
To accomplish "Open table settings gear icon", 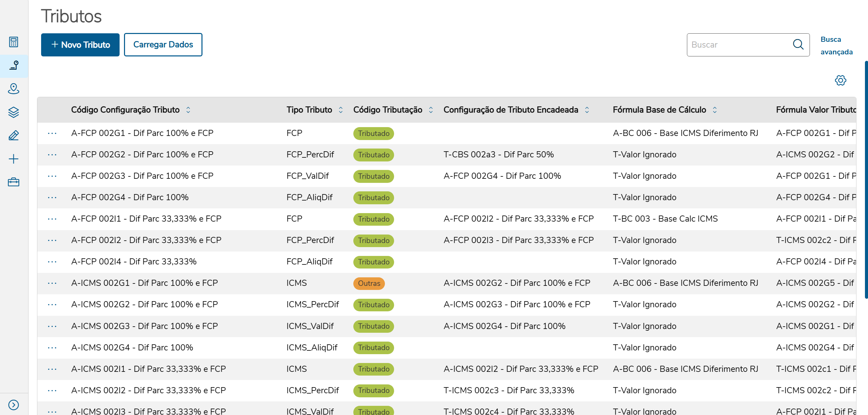I will coord(840,81).
